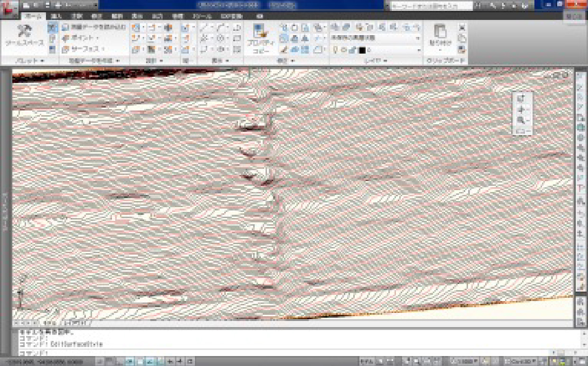588x366 pixels.
Task: Expand the Palettes (パレット) panel title
Action: pyautogui.click(x=29, y=61)
